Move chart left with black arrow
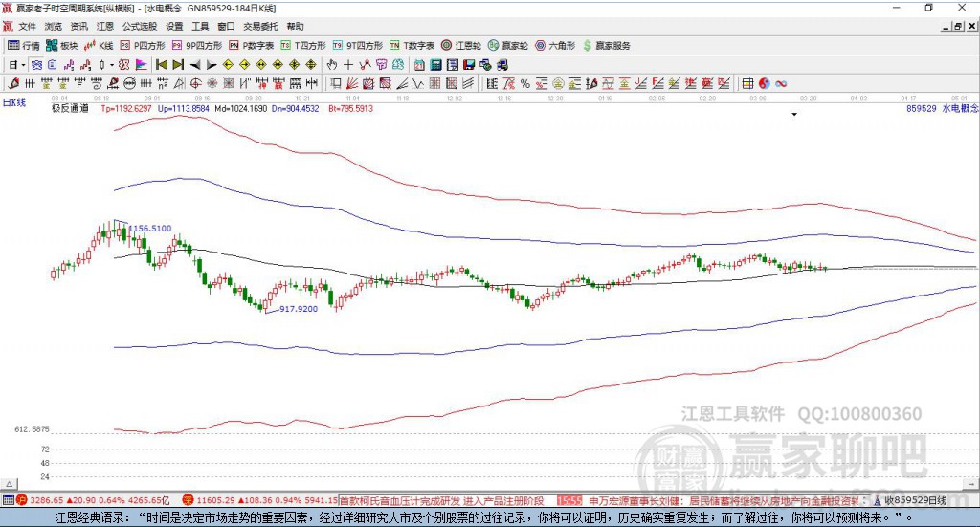The width and height of the screenshot is (980, 527). pyautogui.click(x=195, y=65)
